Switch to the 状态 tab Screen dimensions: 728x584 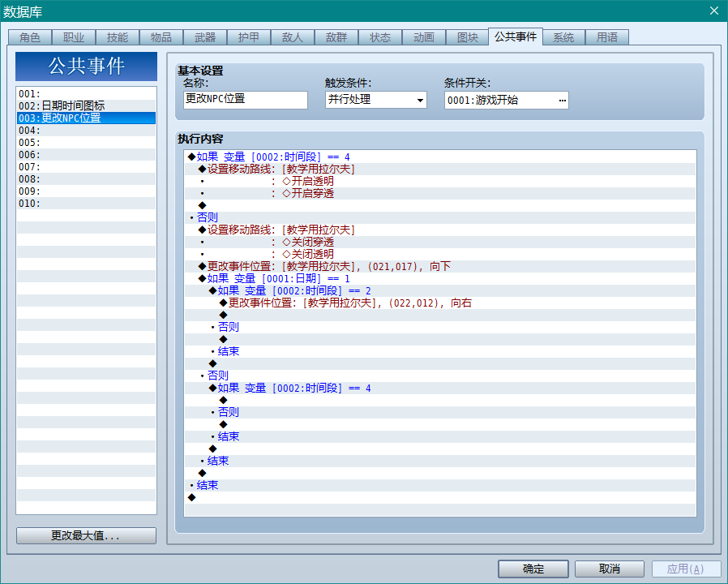379,37
